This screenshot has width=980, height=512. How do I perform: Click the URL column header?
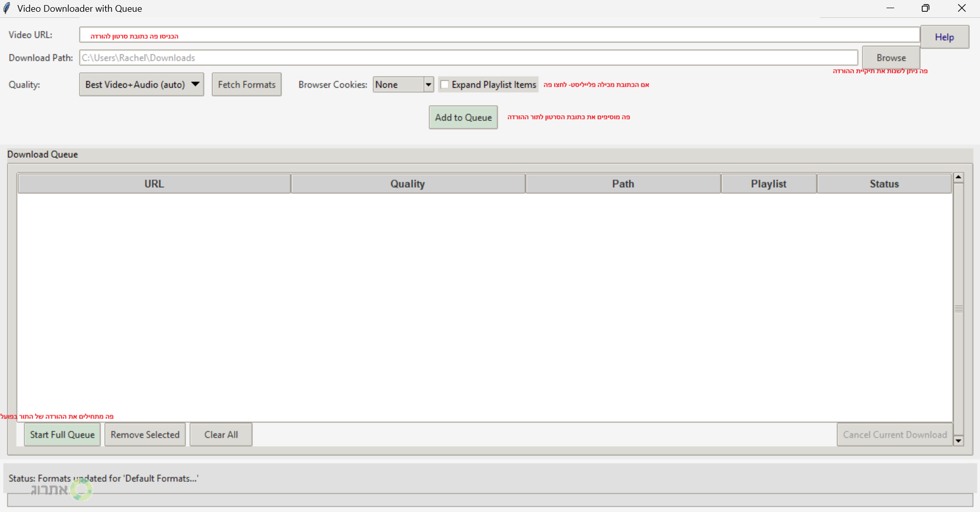coord(154,184)
